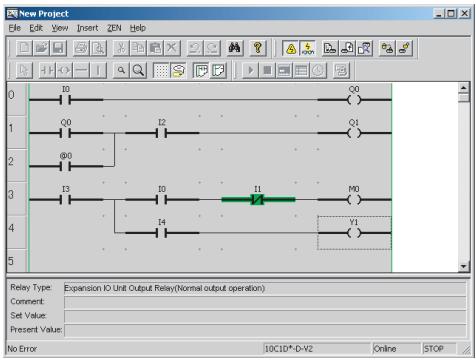This screenshot has width=476, height=360.
Task: Toggle the yellow warning triangle simulator icon
Action: click(291, 49)
